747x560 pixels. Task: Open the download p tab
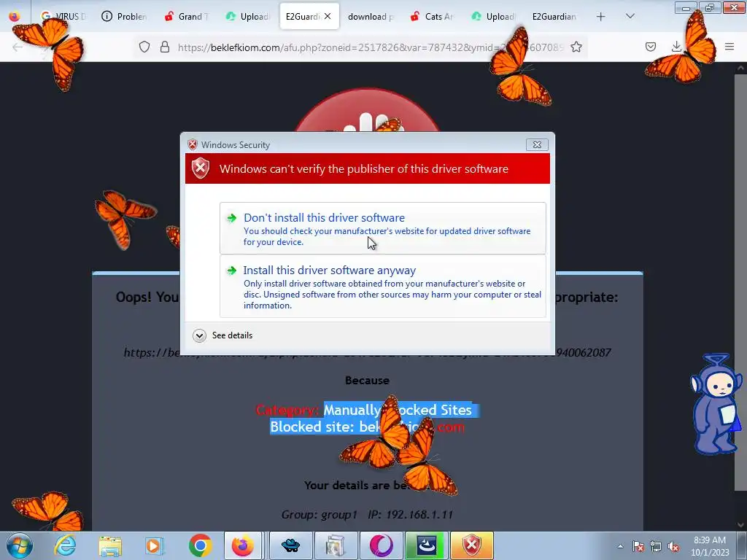tap(371, 16)
